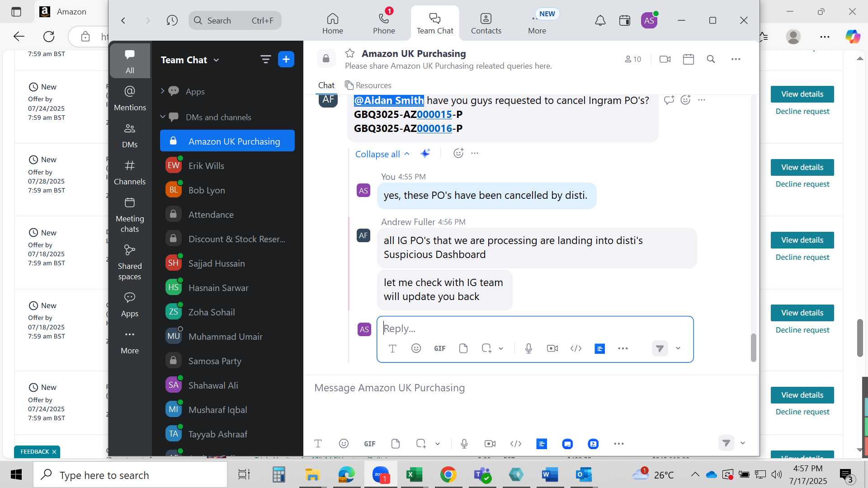Image resolution: width=868 pixels, height=488 pixels.
Task: Open Channels in sidebar
Action: coord(130,172)
